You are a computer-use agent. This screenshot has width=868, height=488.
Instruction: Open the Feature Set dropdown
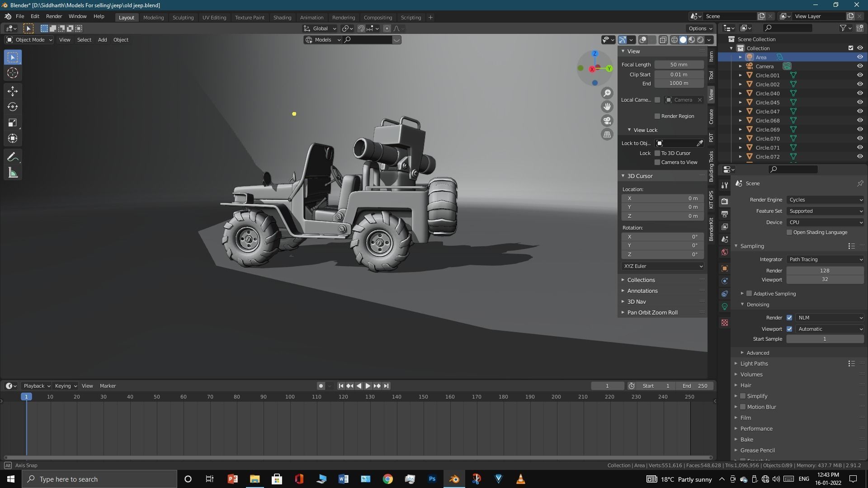[826, 211]
